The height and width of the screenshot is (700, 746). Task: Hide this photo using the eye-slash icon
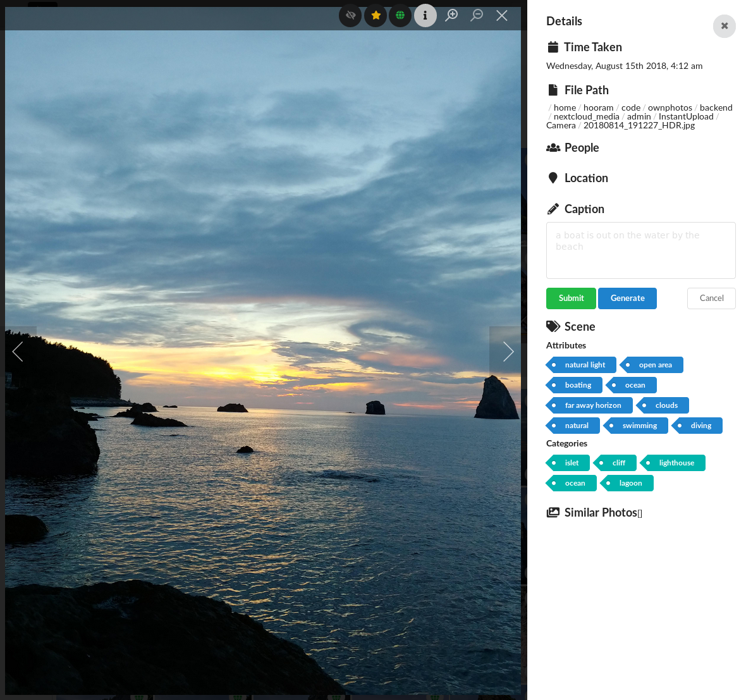point(350,15)
